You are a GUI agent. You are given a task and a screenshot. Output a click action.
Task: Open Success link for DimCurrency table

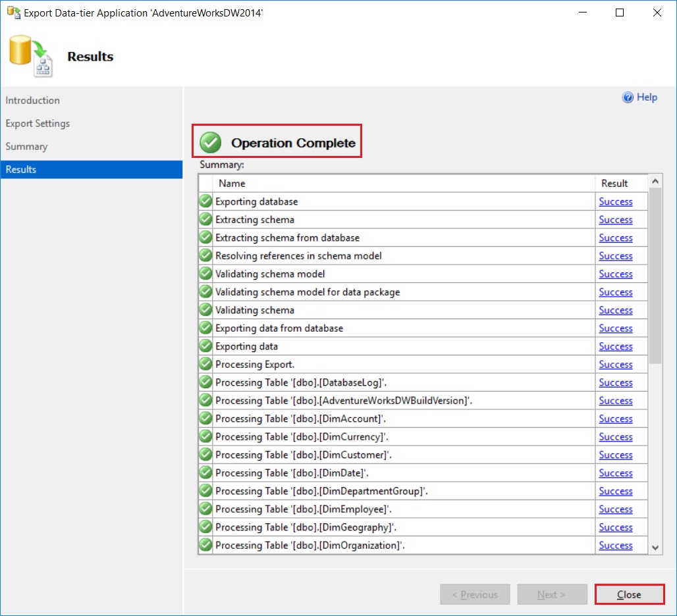click(616, 437)
